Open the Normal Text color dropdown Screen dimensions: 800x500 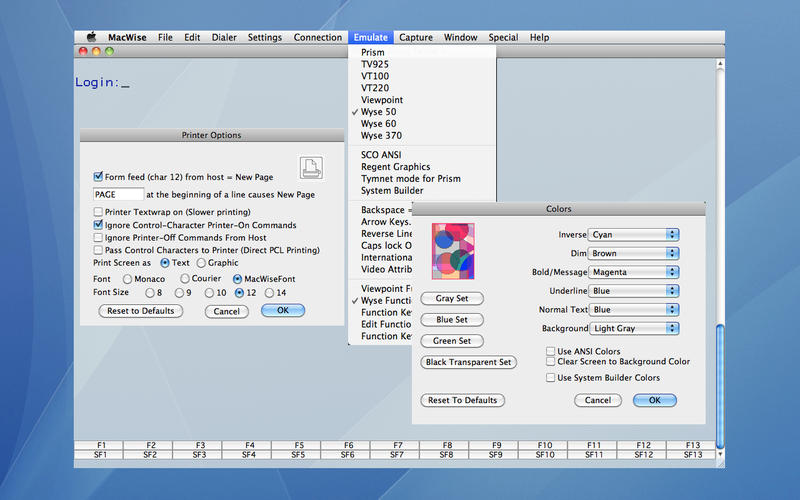tap(633, 310)
